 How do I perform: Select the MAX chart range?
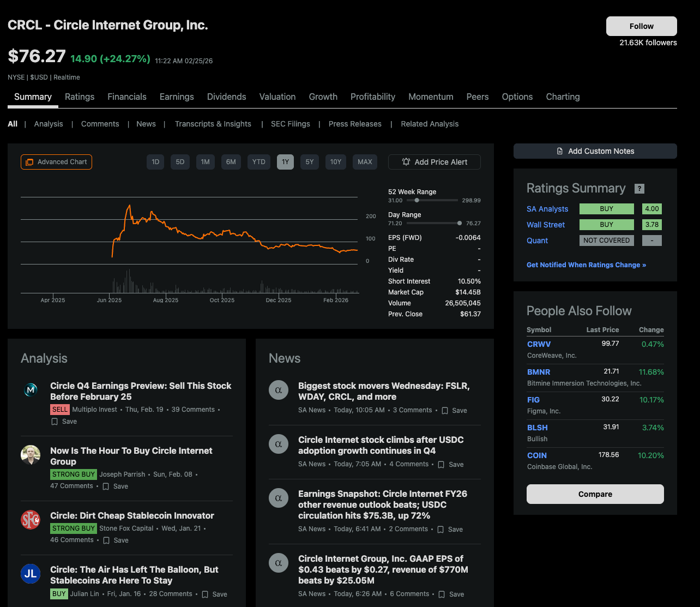click(365, 162)
